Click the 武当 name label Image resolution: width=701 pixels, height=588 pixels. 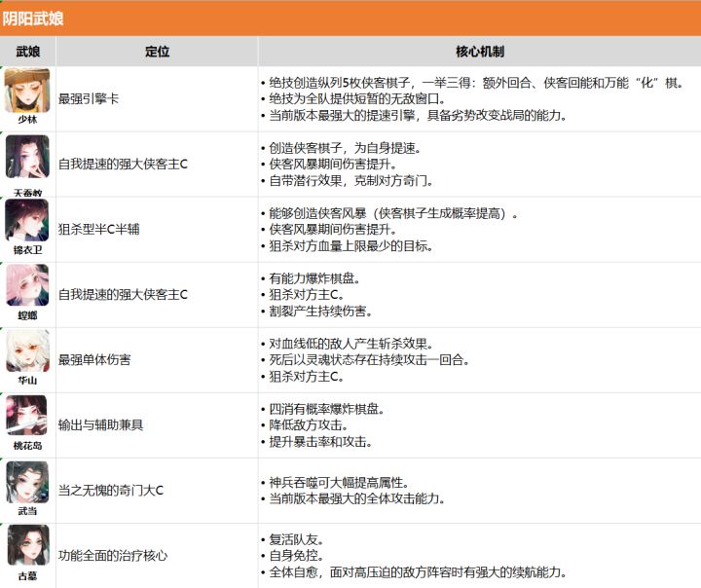tap(27, 511)
